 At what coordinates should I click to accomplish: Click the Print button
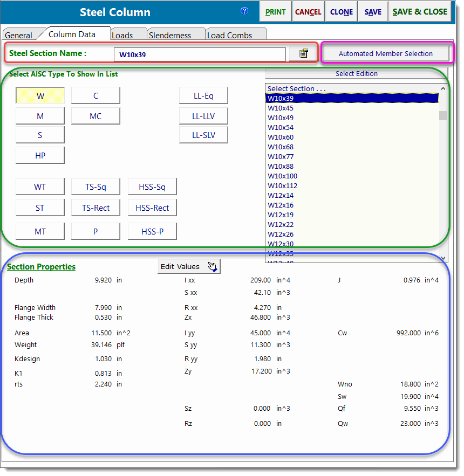pyautogui.click(x=276, y=12)
